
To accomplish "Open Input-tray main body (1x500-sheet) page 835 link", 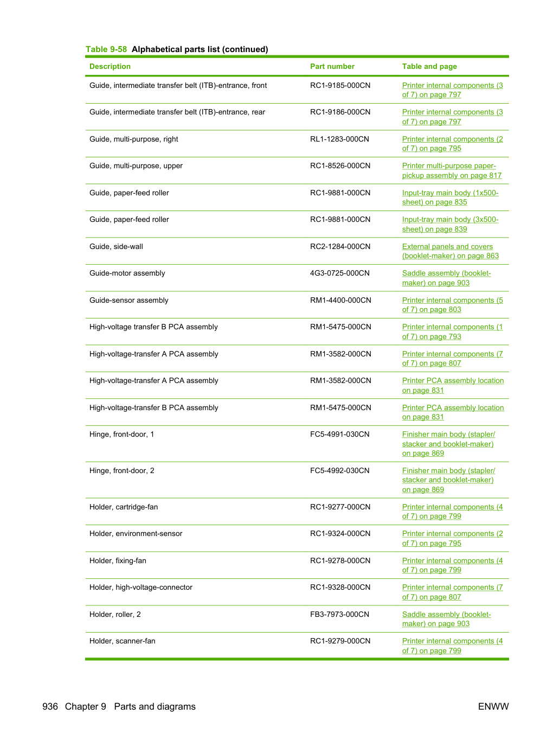I will [450, 197].
